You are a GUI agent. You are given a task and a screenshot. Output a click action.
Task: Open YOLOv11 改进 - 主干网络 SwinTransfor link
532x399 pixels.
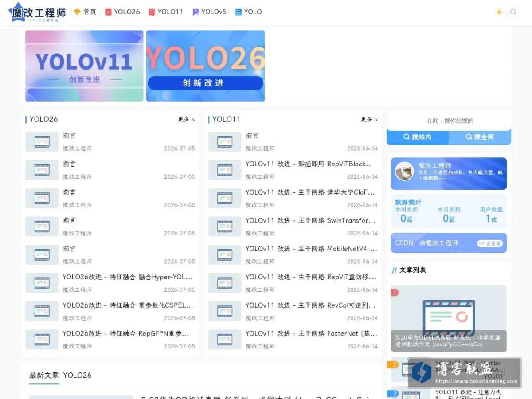[311, 221]
